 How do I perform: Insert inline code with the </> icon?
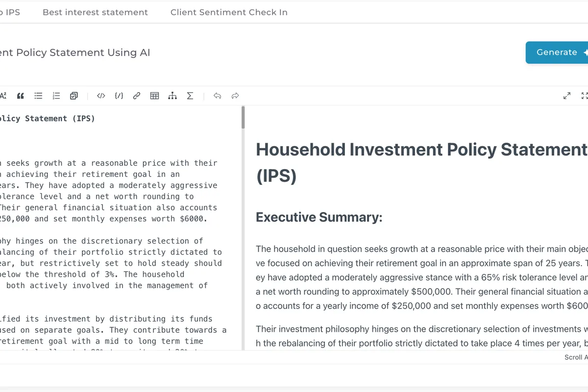pyautogui.click(x=101, y=96)
